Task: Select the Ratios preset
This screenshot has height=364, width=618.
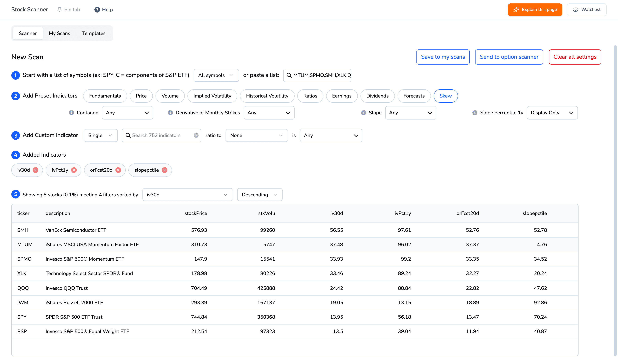Action: coord(310,96)
